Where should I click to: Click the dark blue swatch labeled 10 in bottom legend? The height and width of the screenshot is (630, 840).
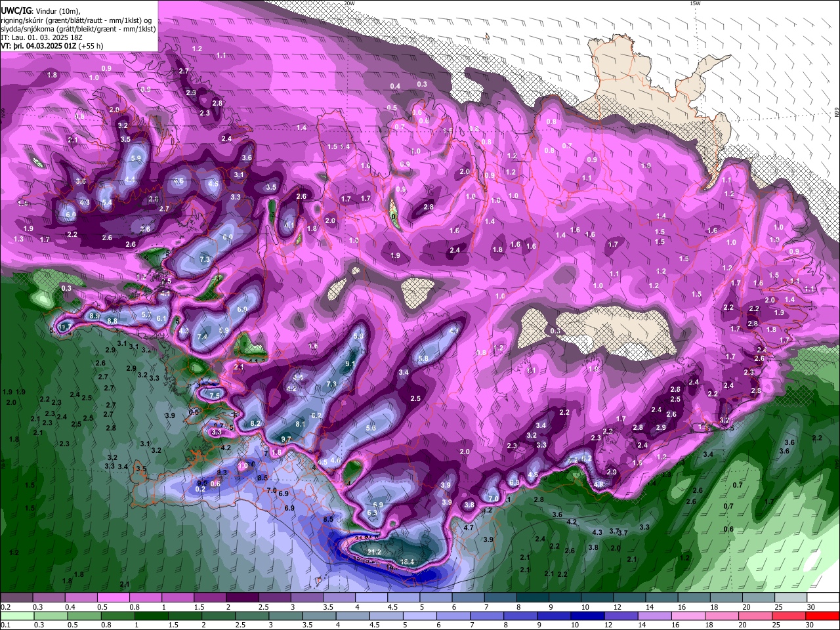coord(586,616)
